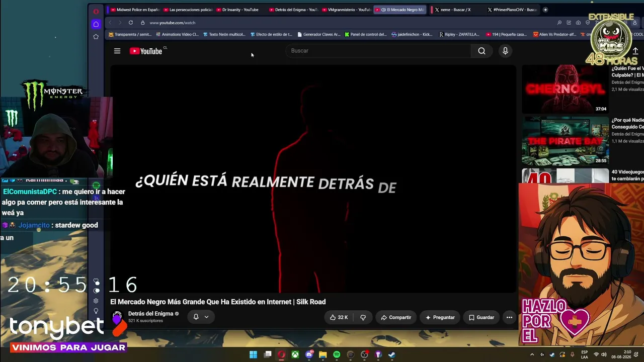Open the Efecto de estilo de t... bookmark
644x362 pixels.
coord(271,35)
